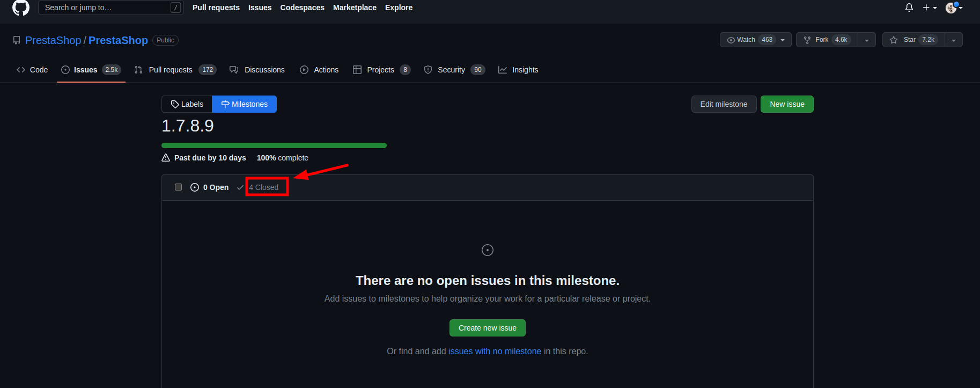Focus the Search or jump to field
Viewport: 980px width, 388px height.
[x=105, y=8]
